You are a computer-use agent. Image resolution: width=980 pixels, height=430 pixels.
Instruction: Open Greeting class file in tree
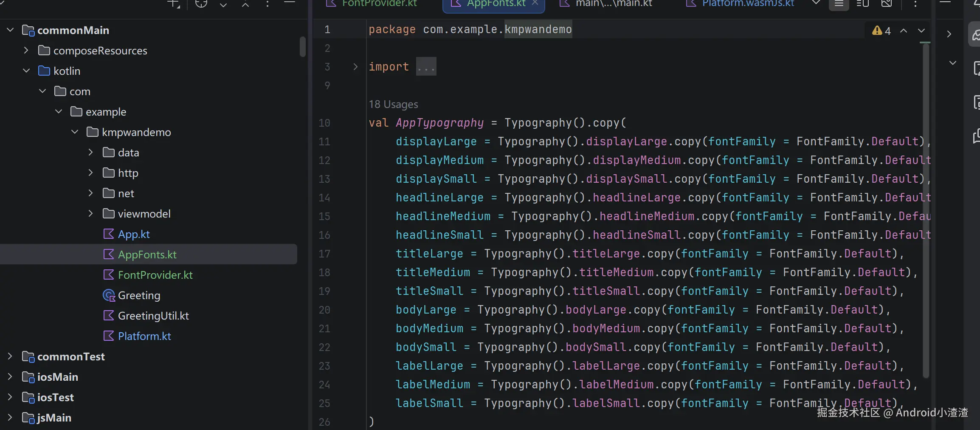(139, 295)
